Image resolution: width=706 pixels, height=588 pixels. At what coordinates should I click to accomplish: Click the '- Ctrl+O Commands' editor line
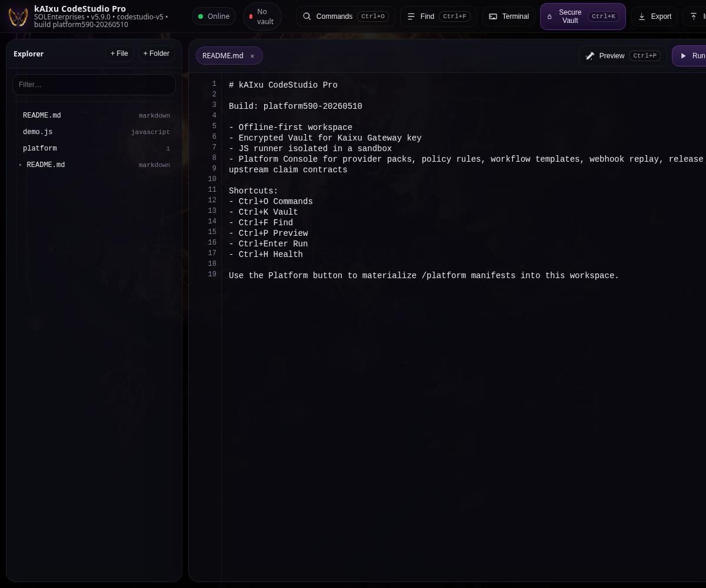click(271, 202)
